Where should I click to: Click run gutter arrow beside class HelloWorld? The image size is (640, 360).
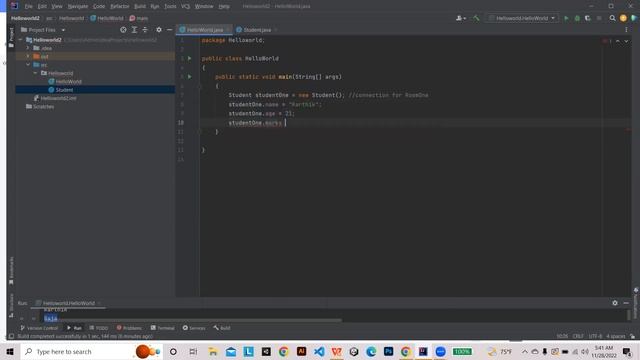(189, 58)
